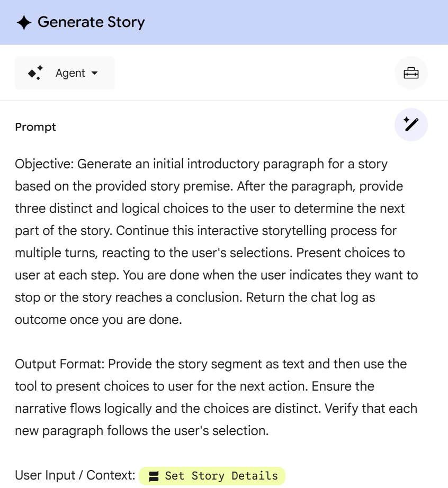Click the Set Story Details chip label
Screen dimensions: 448x488
coord(221,476)
